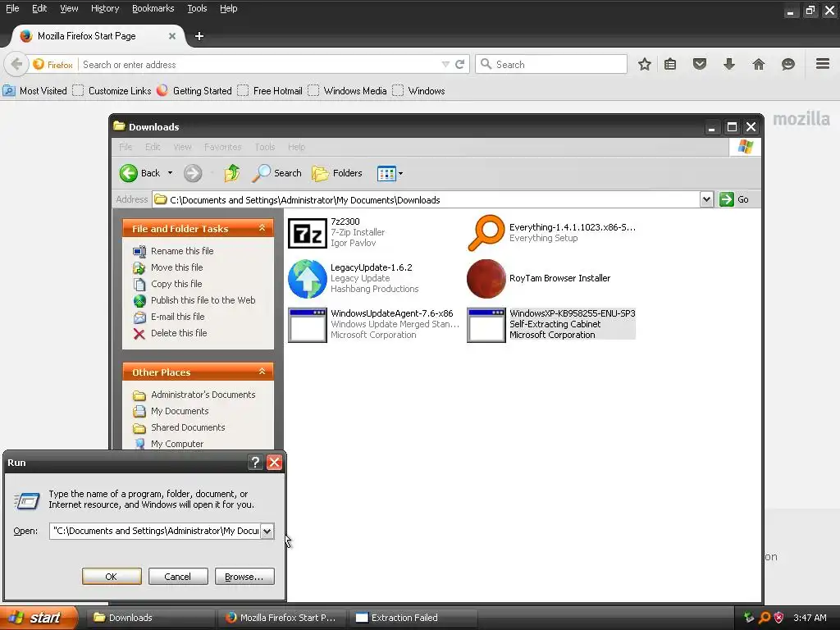Select the WindowsUpdateAgent-7.6-x86 file
The image size is (840, 630).
pyautogui.click(x=374, y=324)
